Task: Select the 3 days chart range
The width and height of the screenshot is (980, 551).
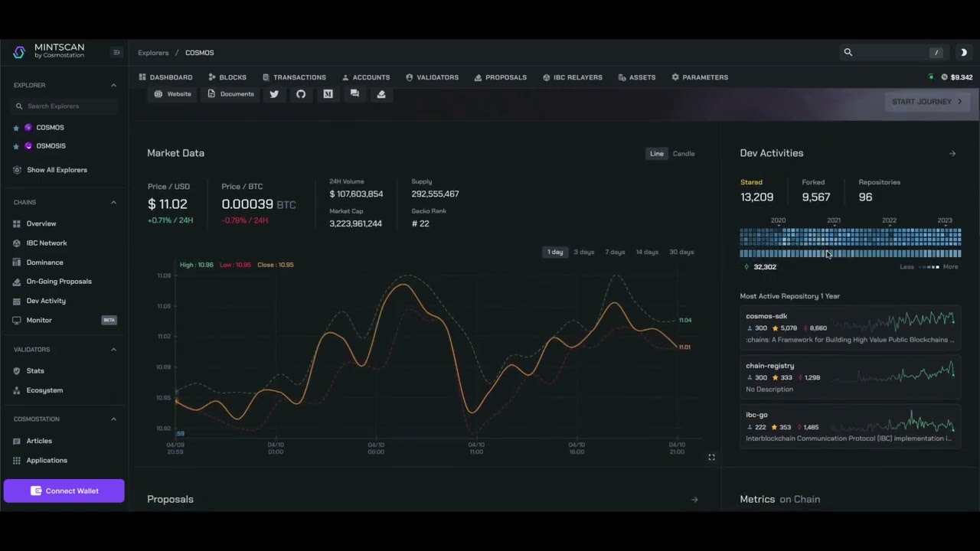Action: [584, 252]
